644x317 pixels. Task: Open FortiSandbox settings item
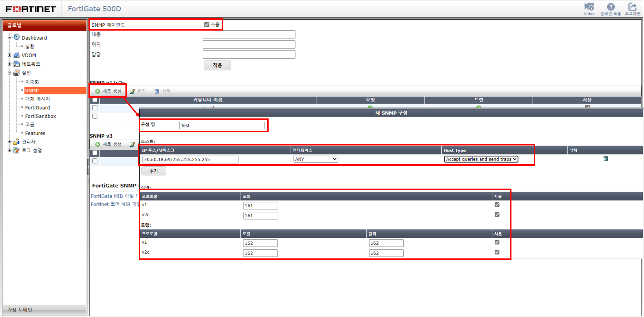click(x=41, y=116)
